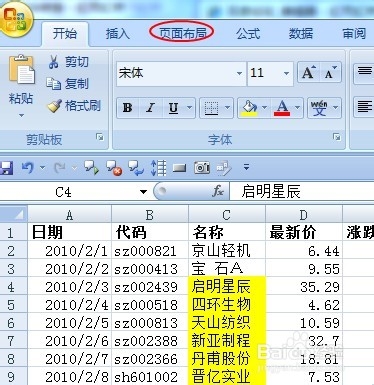Save workbook with floppy disk icon
Image resolution: width=374 pixels, height=385 pixels.
6,168
